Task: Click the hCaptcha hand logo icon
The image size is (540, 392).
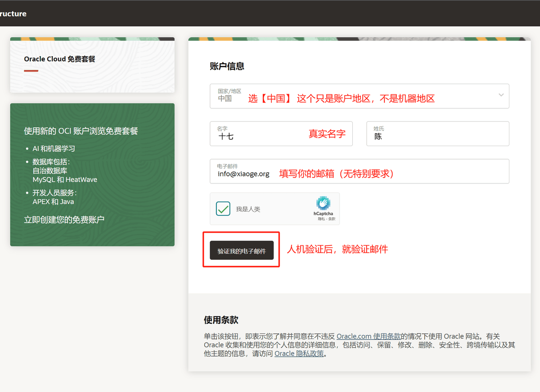Action: click(x=323, y=203)
